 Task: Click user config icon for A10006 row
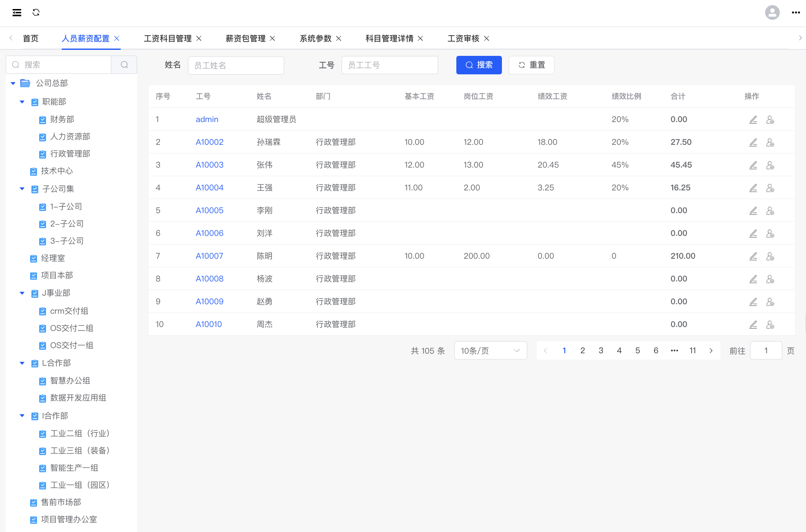[x=770, y=233]
